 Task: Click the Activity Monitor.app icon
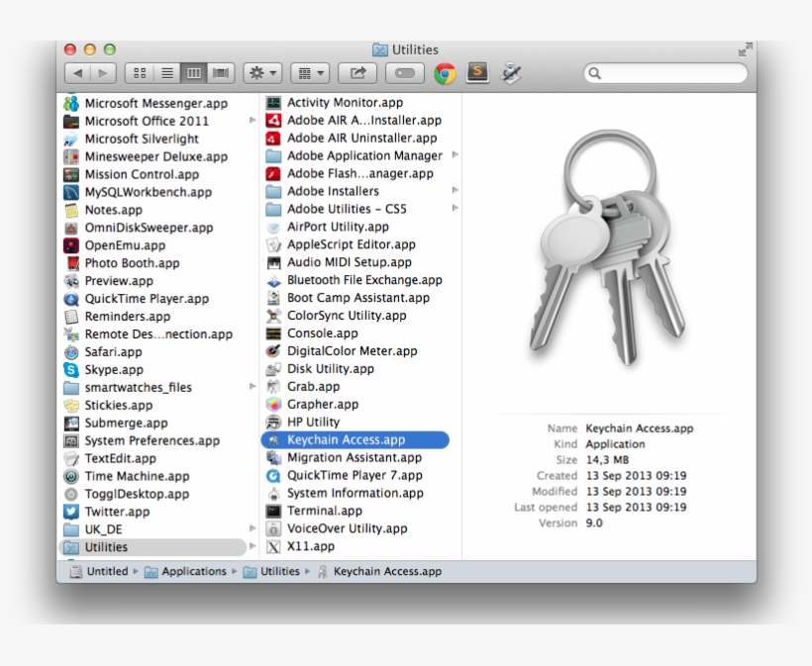click(273, 103)
